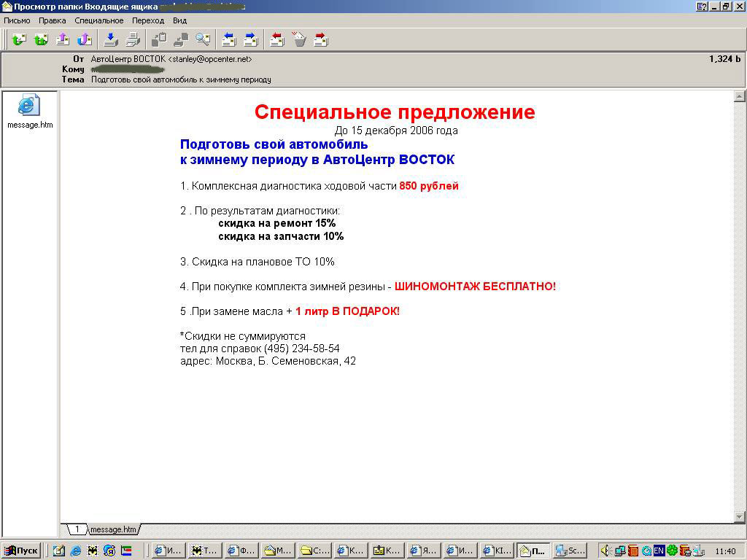Click the Reply All icon with double green arrows
This screenshot has height=560, width=747.
(41, 39)
